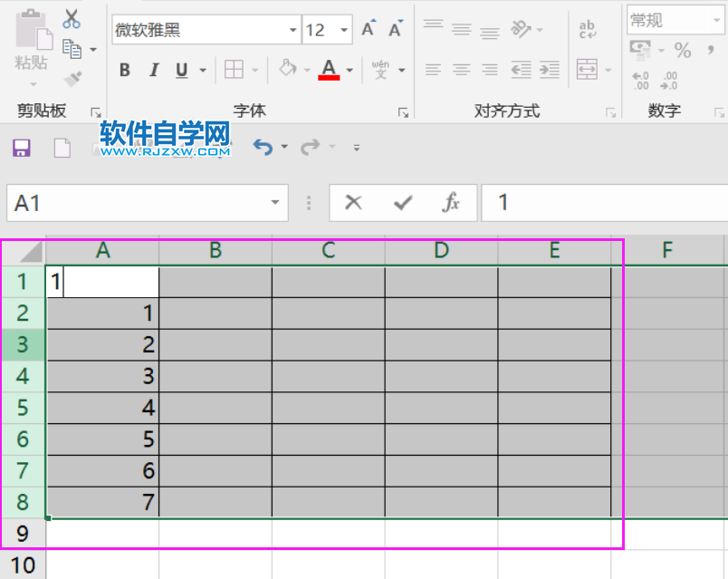Toggle Underline formatting
The width and height of the screenshot is (728, 579).
click(x=179, y=69)
